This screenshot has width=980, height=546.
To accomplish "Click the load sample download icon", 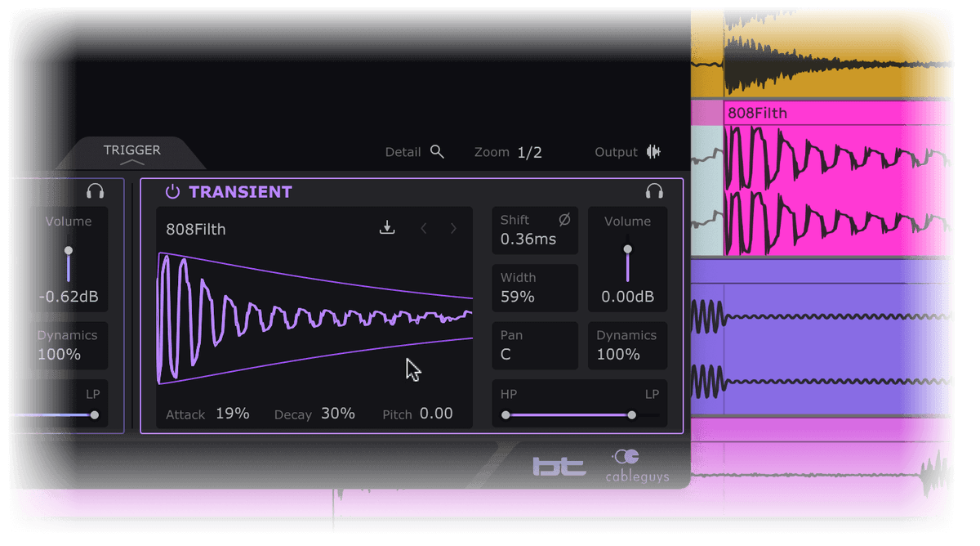I will pyautogui.click(x=388, y=229).
